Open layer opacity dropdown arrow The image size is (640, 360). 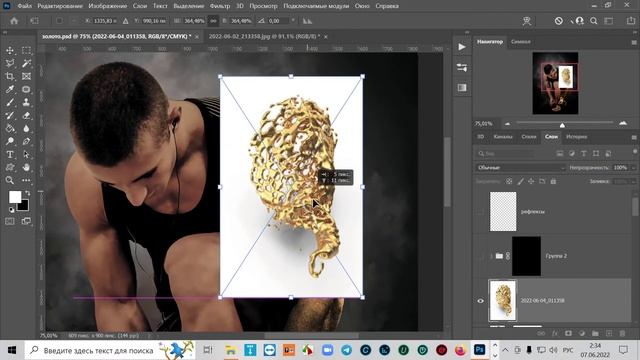point(633,168)
